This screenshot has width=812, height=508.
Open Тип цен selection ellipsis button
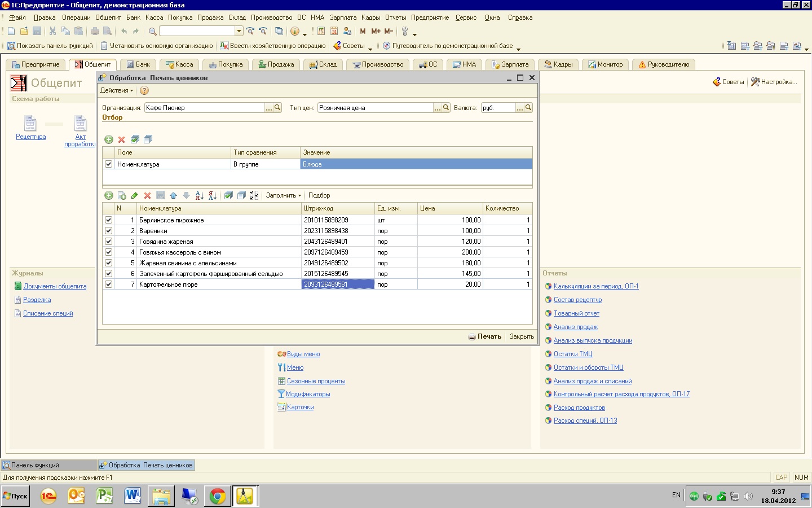pos(438,108)
